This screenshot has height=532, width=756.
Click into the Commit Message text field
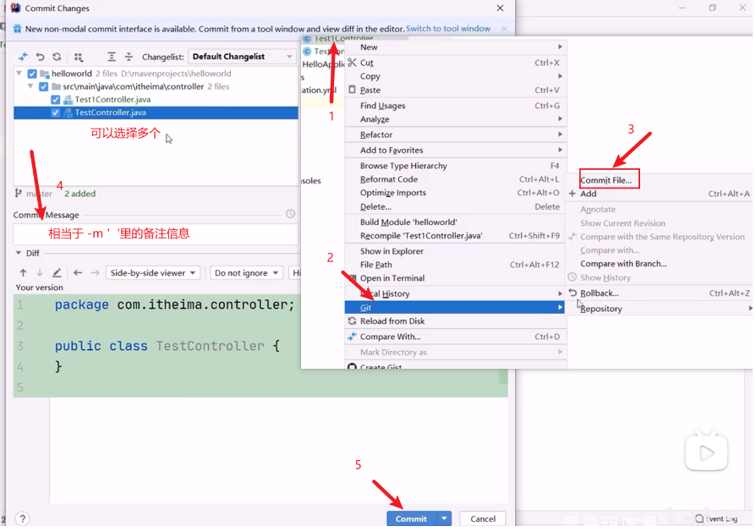coord(156,234)
